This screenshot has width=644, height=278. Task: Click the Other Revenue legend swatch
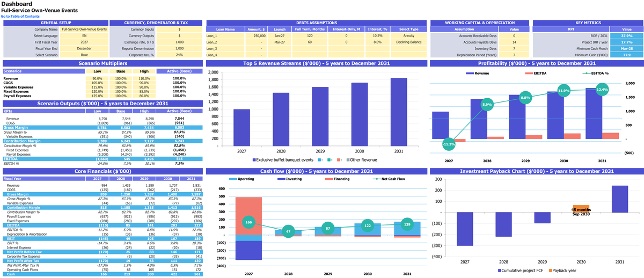[x=348, y=160]
